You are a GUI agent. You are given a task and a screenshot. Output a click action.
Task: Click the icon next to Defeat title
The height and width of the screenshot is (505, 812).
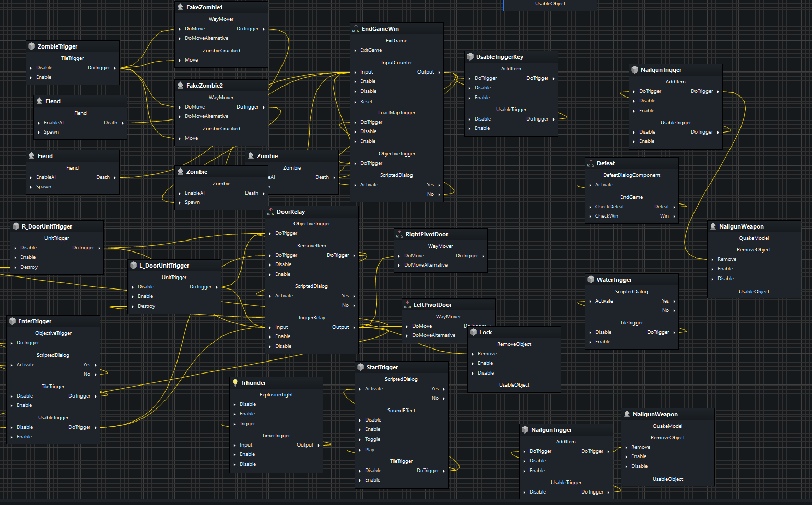click(x=591, y=163)
